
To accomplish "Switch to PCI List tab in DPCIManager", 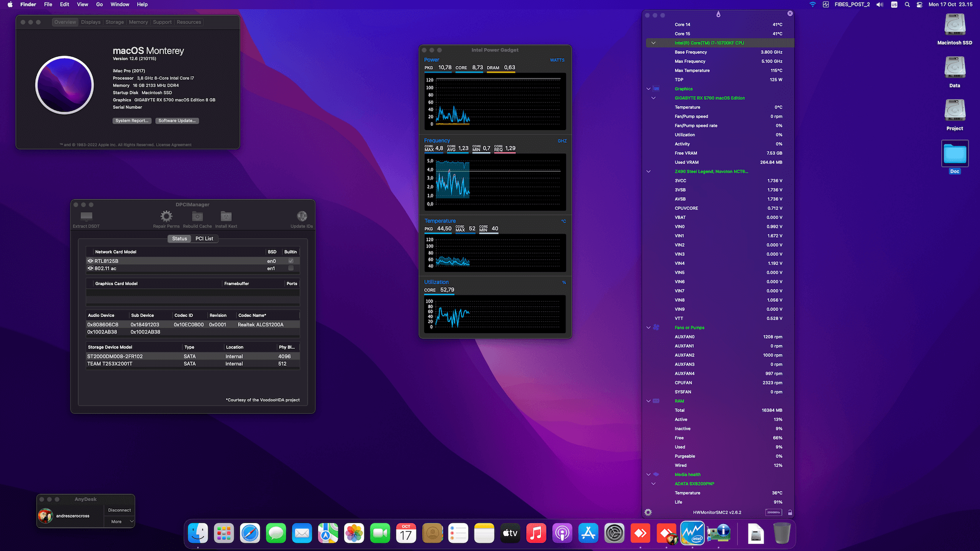I will [x=204, y=238].
